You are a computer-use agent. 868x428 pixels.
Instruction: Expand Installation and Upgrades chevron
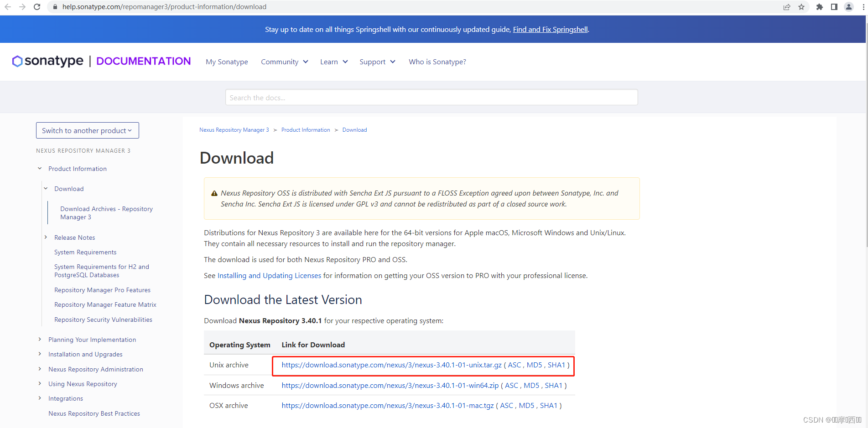click(x=40, y=354)
